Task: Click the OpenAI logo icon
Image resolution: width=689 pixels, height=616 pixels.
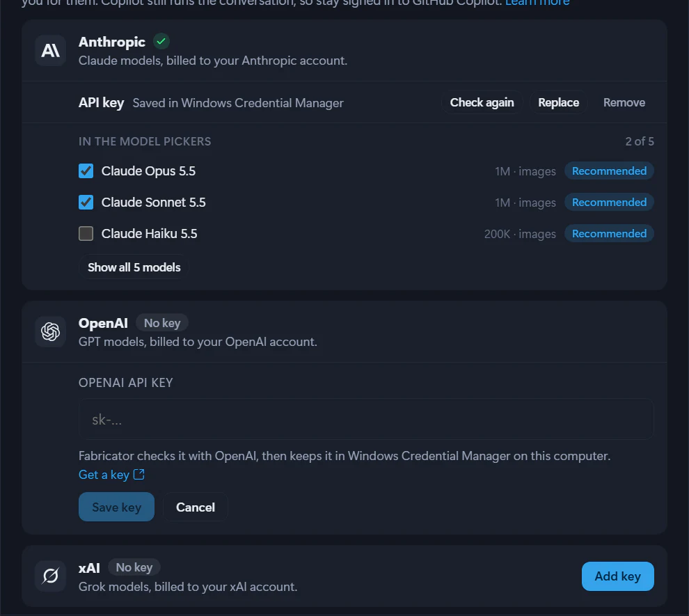Action: coord(51,332)
